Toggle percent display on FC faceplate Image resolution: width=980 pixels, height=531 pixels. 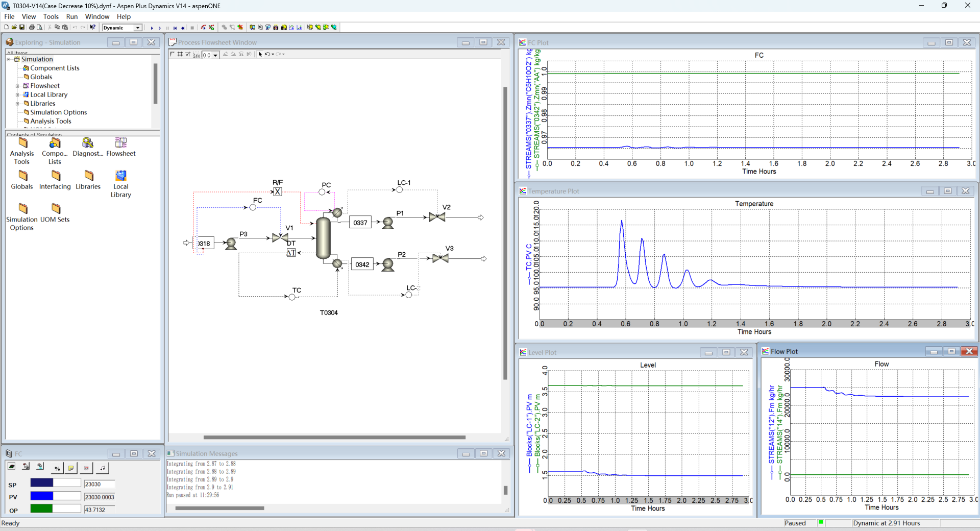coord(57,468)
